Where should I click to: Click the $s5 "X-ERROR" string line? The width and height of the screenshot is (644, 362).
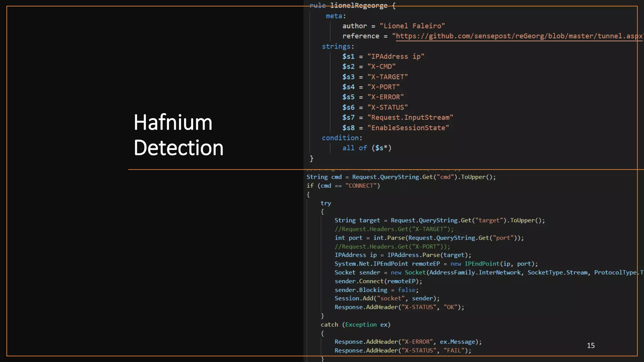click(x=373, y=97)
